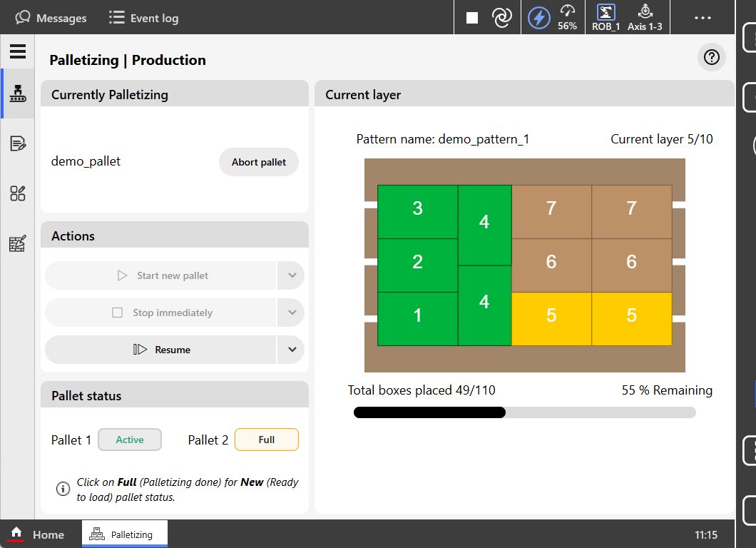756x548 pixels.
Task: Click the continuous cycle mode icon
Action: point(502,18)
